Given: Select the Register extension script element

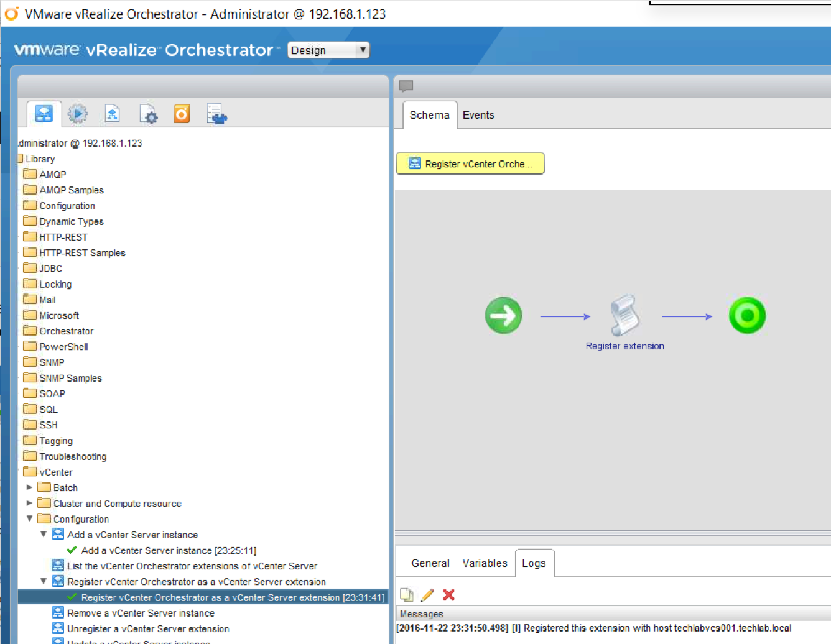Looking at the screenshot, I should pyautogui.click(x=624, y=316).
